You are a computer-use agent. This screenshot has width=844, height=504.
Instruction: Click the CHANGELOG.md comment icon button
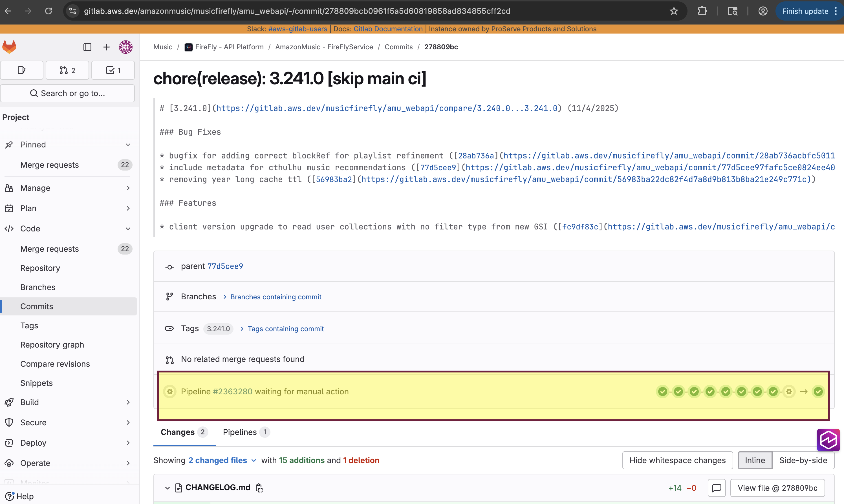tap(717, 488)
